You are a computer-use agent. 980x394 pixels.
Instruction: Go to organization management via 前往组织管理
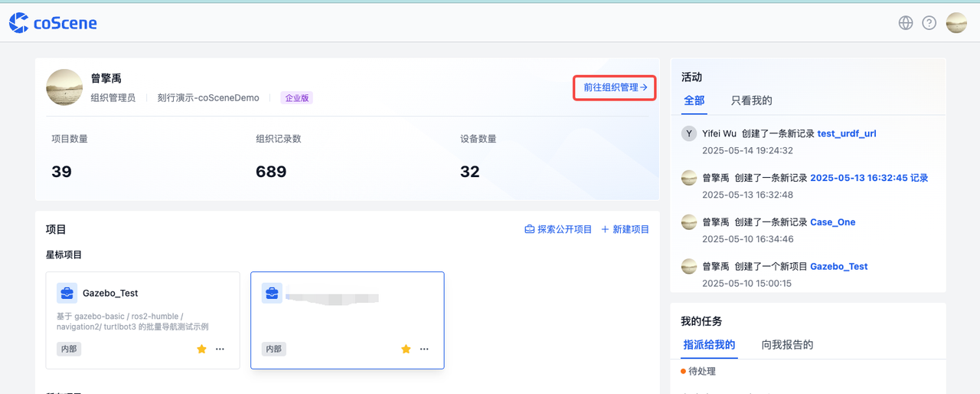coord(615,87)
